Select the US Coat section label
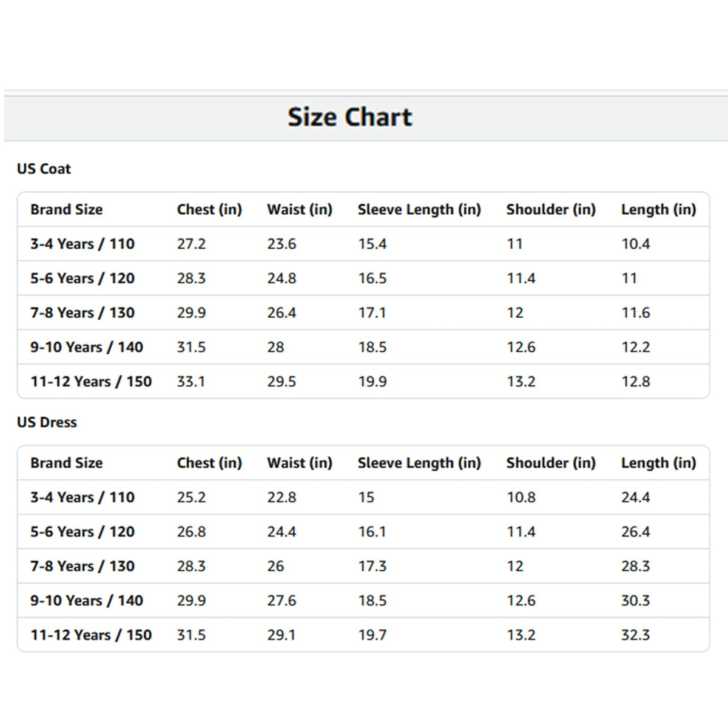Screen dimensions: 728x728 click(x=44, y=169)
